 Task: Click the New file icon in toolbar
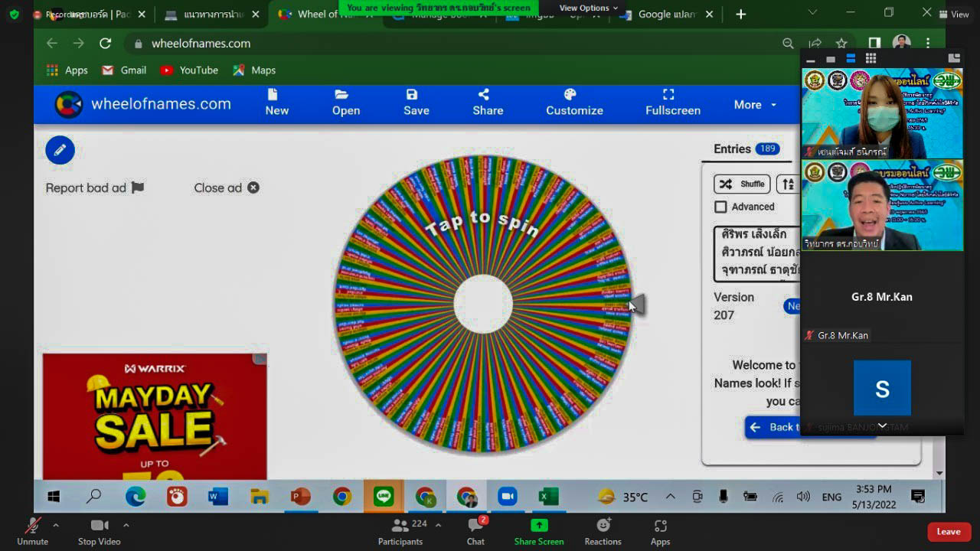[276, 102]
